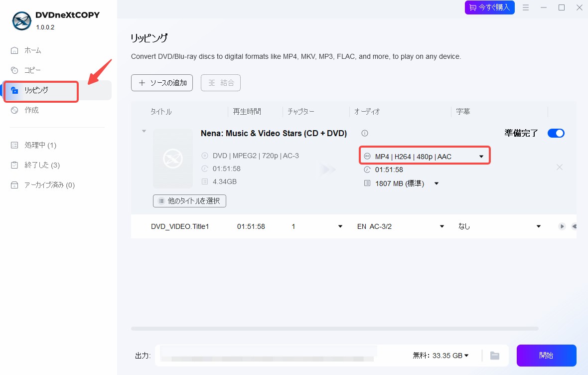Play preview of DVD_VIDEO.Title1
588x375 pixels.
562,226
